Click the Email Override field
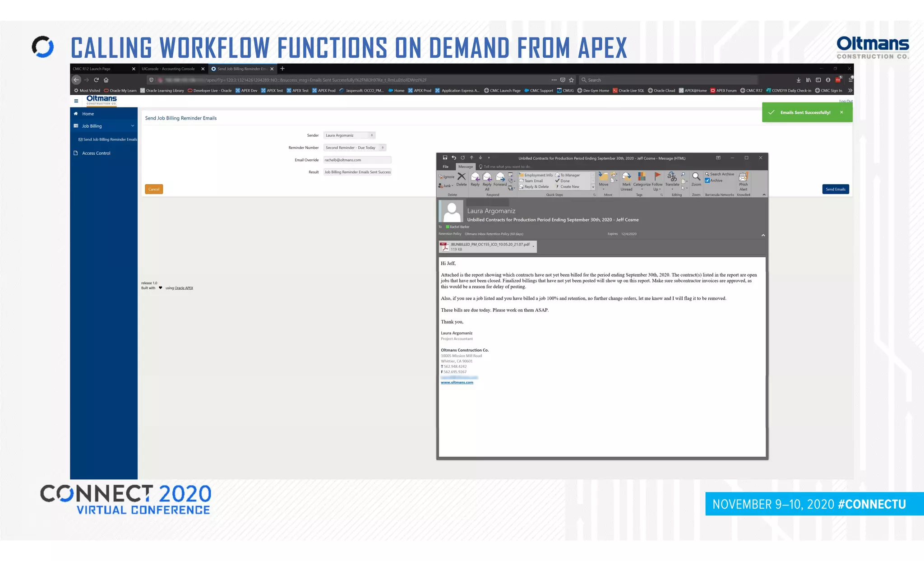Image resolution: width=924 pixels, height=561 pixels. tap(357, 160)
